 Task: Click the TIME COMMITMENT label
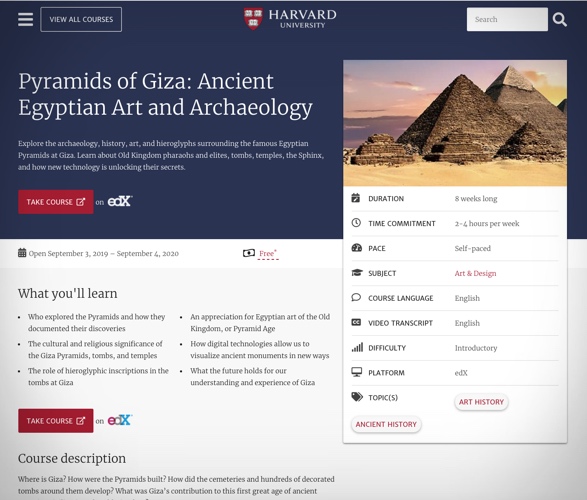coord(402,224)
